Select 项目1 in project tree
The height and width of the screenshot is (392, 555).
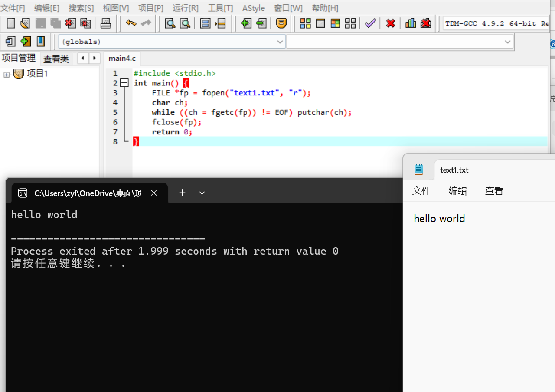click(37, 74)
